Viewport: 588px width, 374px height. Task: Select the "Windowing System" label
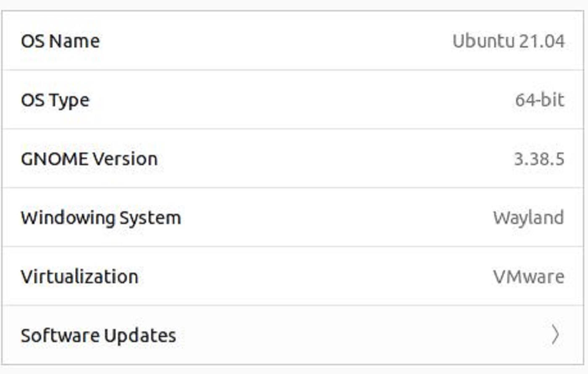tap(101, 218)
